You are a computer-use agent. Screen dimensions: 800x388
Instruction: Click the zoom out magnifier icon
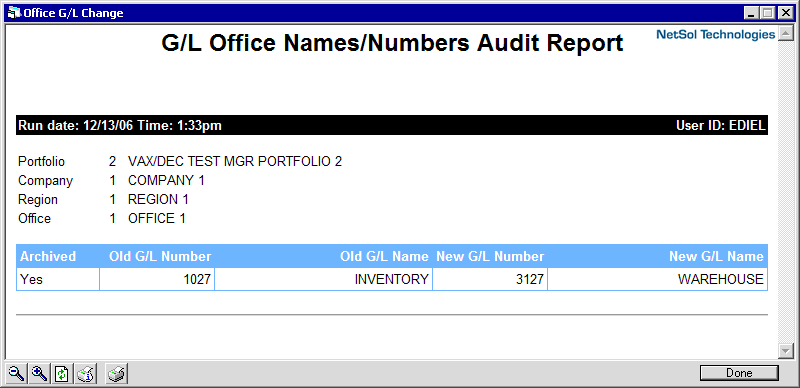coord(17,374)
